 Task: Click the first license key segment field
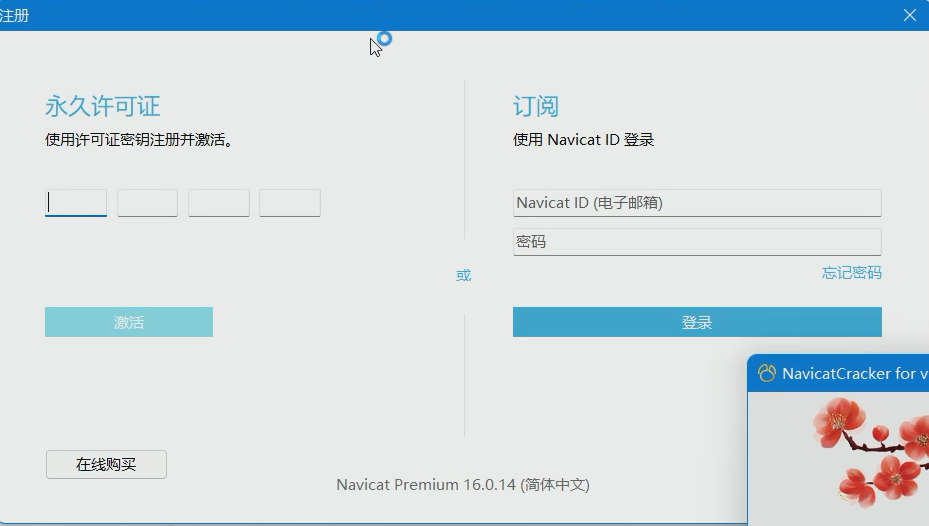click(x=76, y=203)
